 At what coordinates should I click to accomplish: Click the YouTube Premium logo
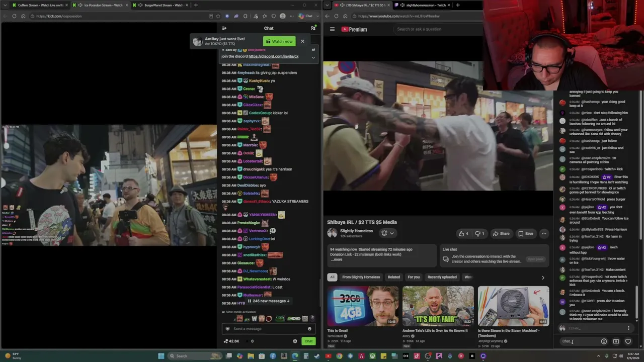click(x=354, y=29)
